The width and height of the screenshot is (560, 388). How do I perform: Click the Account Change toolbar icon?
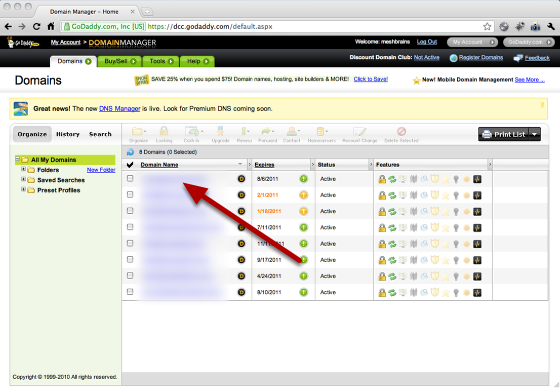[360, 135]
